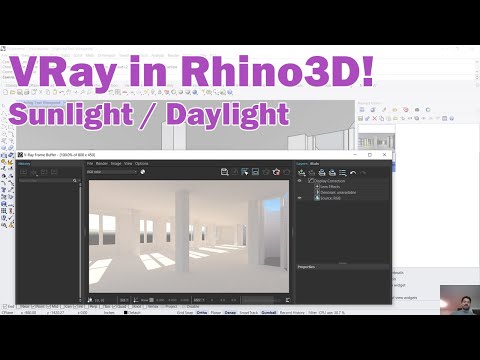The height and width of the screenshot is (360, 480).
Task: Click the red X delete icon in Rhino panel
Action: 374,118
